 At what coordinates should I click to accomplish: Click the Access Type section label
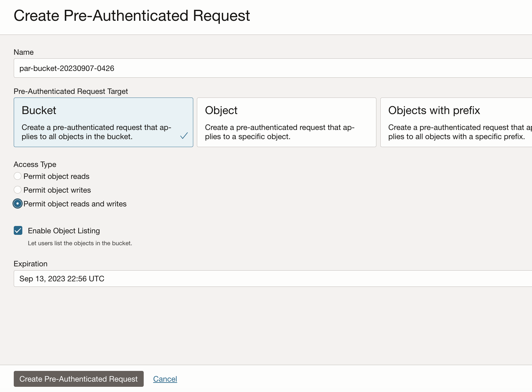(x=35, y=165)
